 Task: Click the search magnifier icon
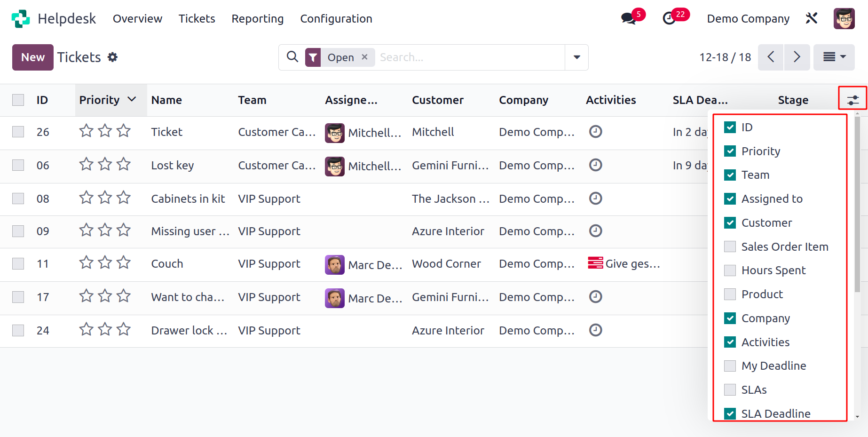pyautogui.click(x=292, y=57)
